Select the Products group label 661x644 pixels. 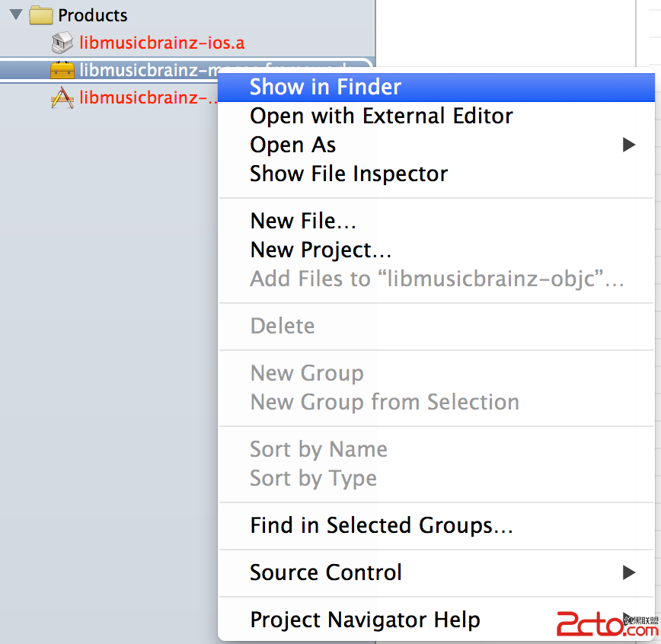93,15
